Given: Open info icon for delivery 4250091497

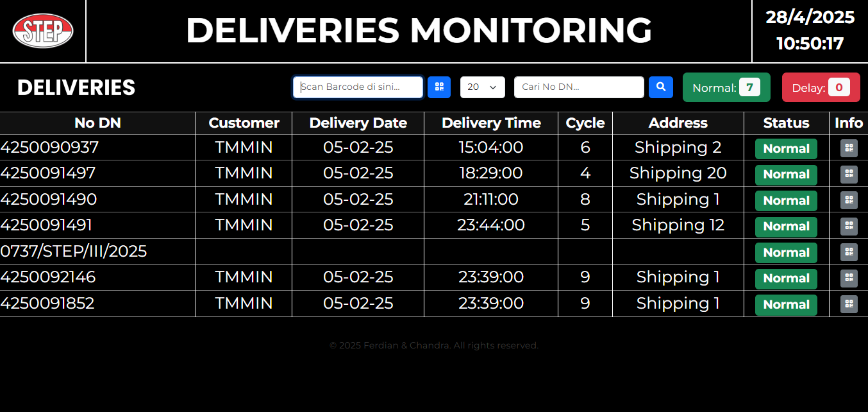Looking at the screenshot, I should pyautogui.click(x=849, y=174).
